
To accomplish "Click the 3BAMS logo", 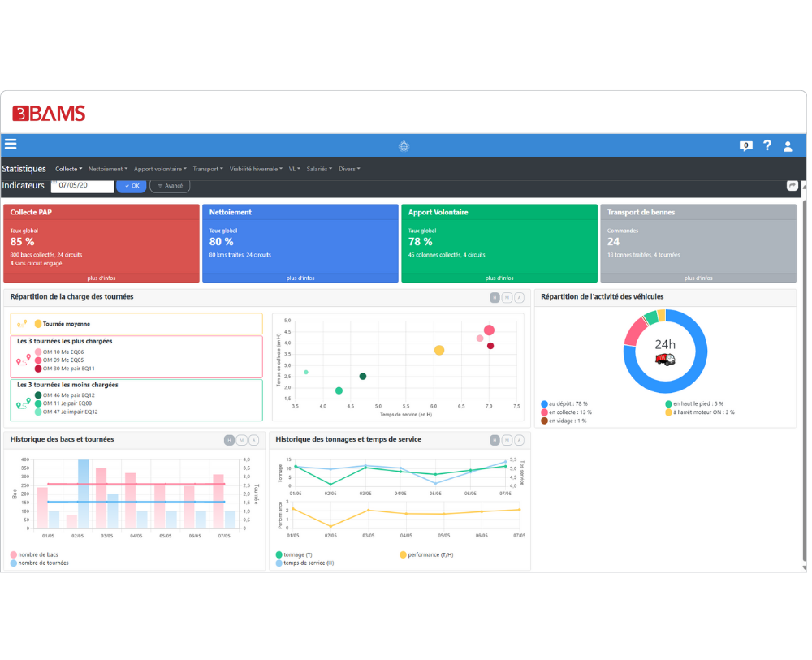I will click(49, 114).
